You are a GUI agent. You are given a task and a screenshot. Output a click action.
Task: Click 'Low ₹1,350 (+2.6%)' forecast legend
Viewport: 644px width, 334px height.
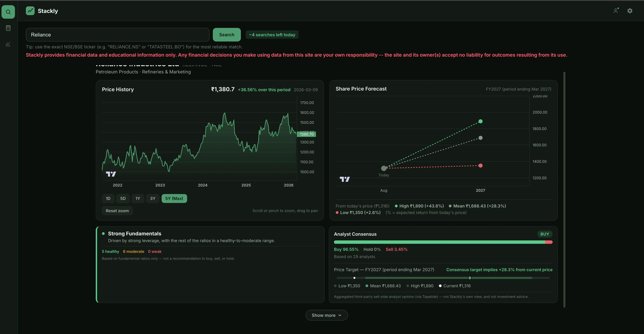(358, 213)
